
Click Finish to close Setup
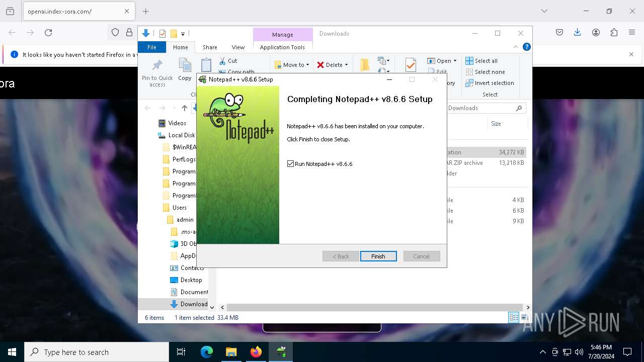(x=378, y=256)
